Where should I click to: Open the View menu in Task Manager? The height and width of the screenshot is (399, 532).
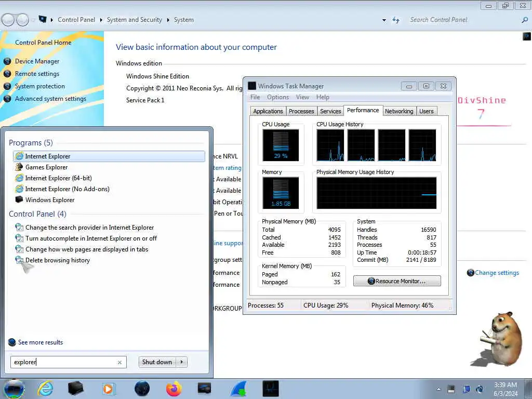(302, 97)
